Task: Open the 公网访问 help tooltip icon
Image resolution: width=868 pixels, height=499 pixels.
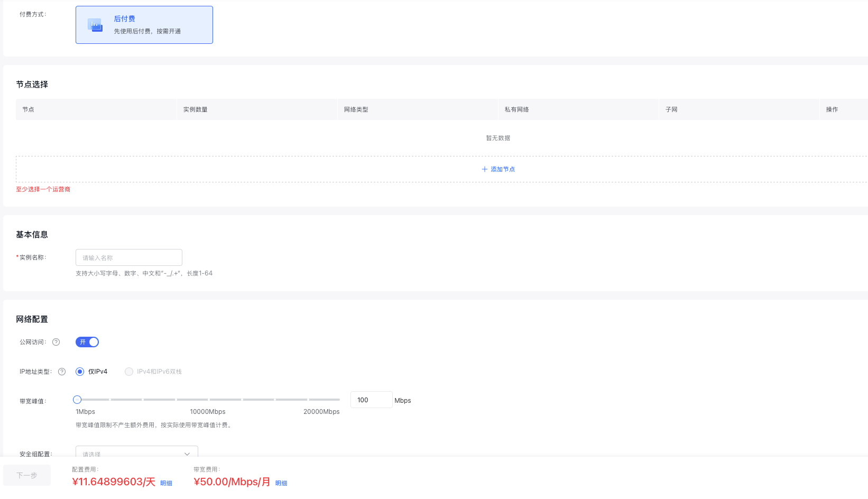Action: (x=56, y=342)
